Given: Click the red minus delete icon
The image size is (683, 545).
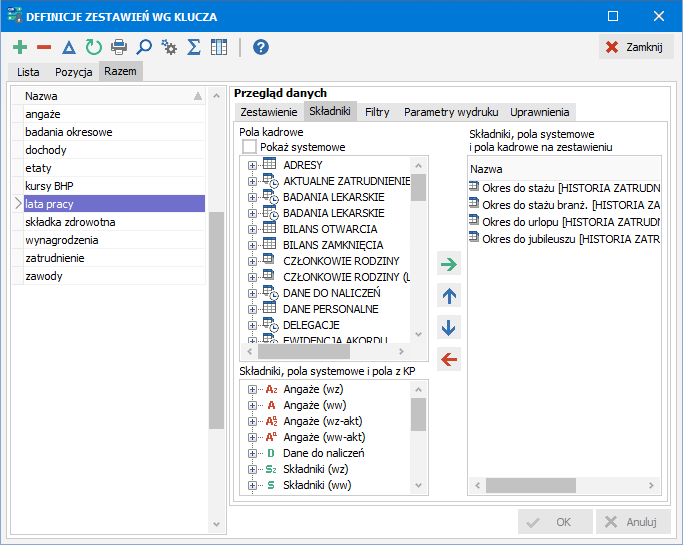Looking at the screenshot, I should tap(44, 47).
